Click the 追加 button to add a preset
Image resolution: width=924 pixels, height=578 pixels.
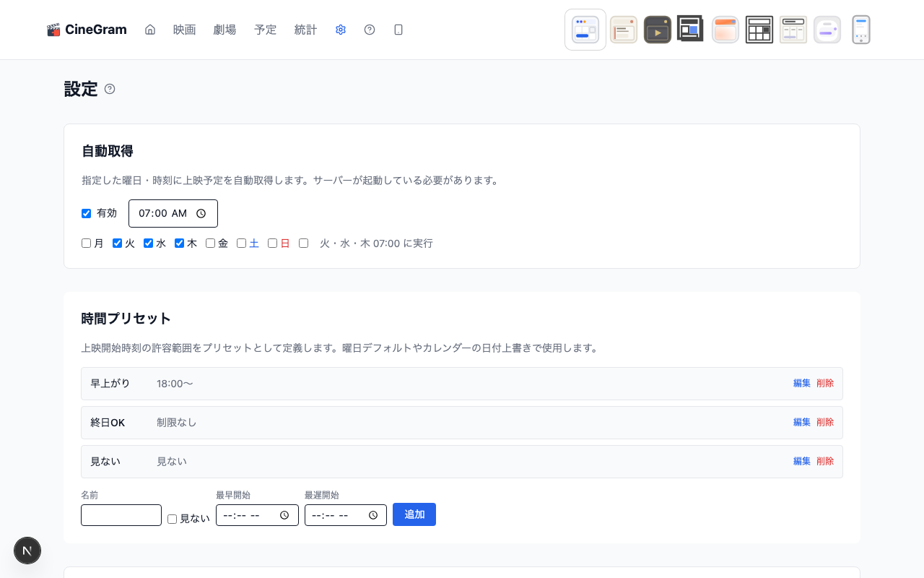coord(414,514)
